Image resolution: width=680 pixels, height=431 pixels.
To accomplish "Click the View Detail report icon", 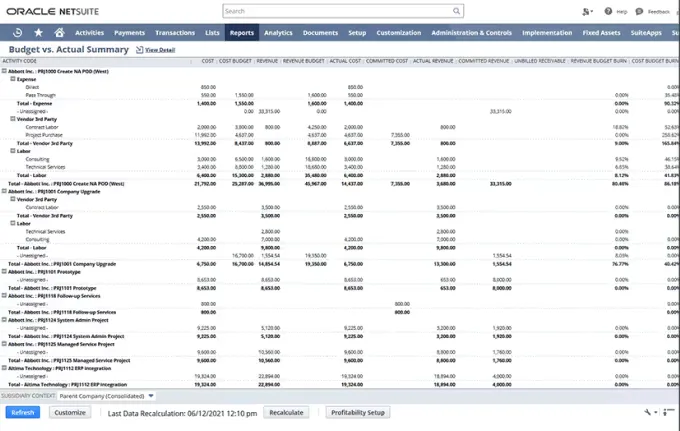I will click(x=140, y=49).
